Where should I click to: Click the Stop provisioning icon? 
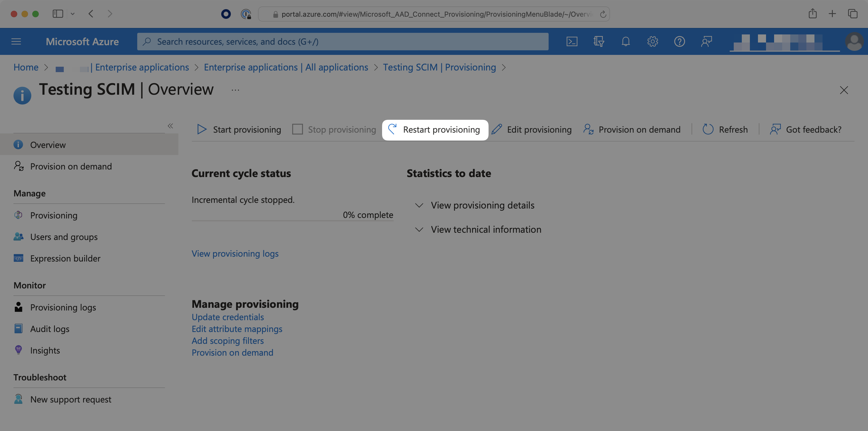tap(297, 129)
